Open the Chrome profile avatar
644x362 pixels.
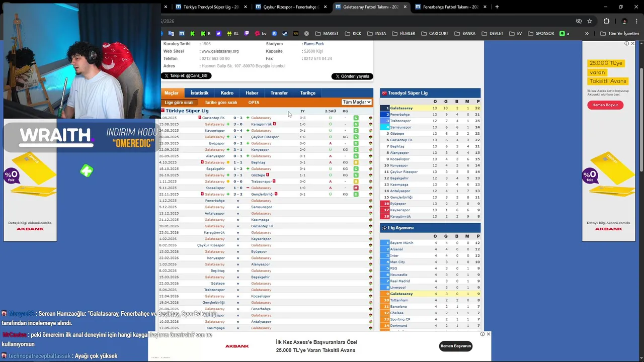pos(624,21)
